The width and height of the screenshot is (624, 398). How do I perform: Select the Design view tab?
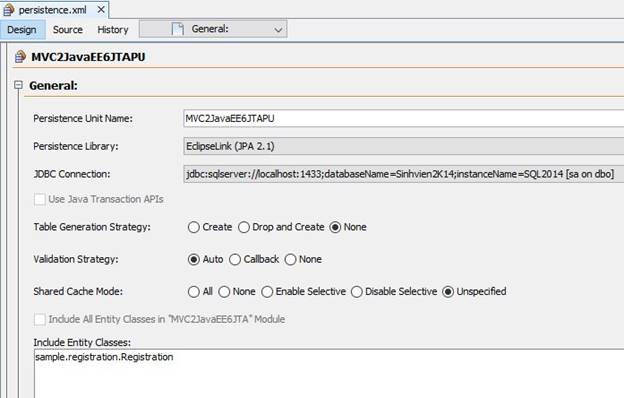(x=22, y=30)
